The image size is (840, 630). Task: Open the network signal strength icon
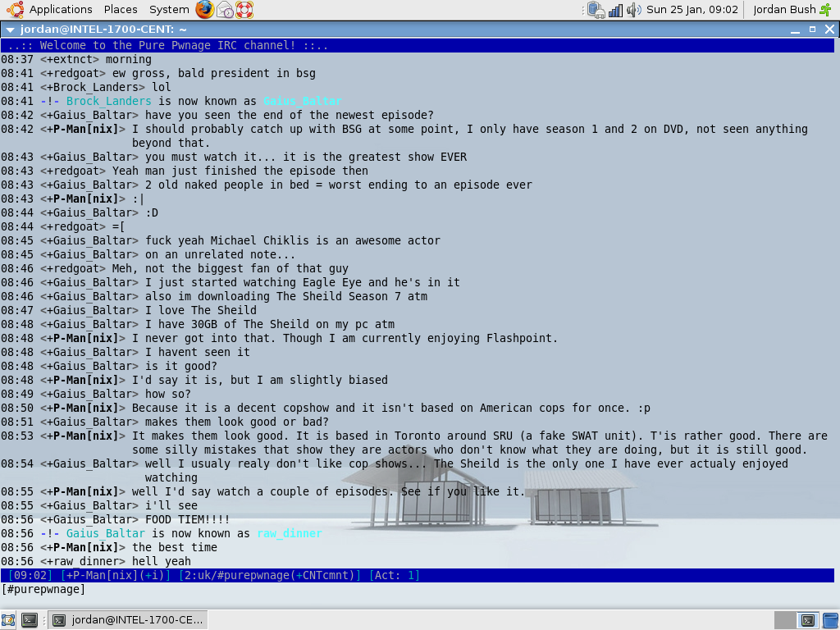point(615,10)
